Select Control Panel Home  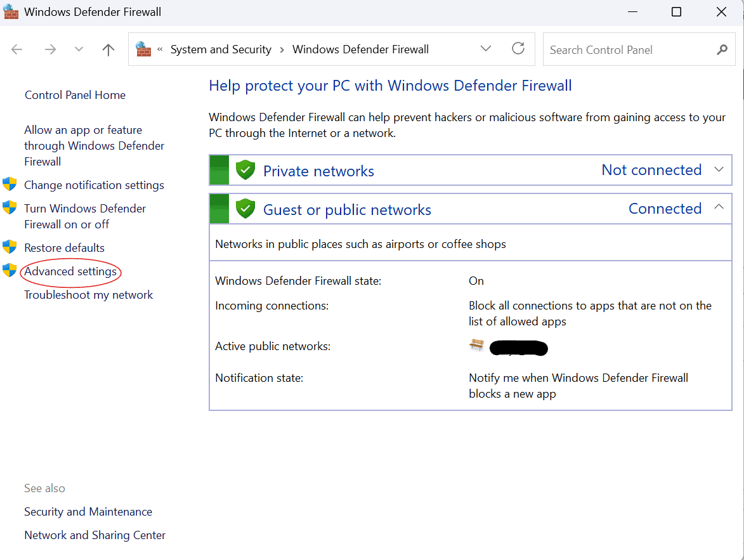(x=74, y=94)
